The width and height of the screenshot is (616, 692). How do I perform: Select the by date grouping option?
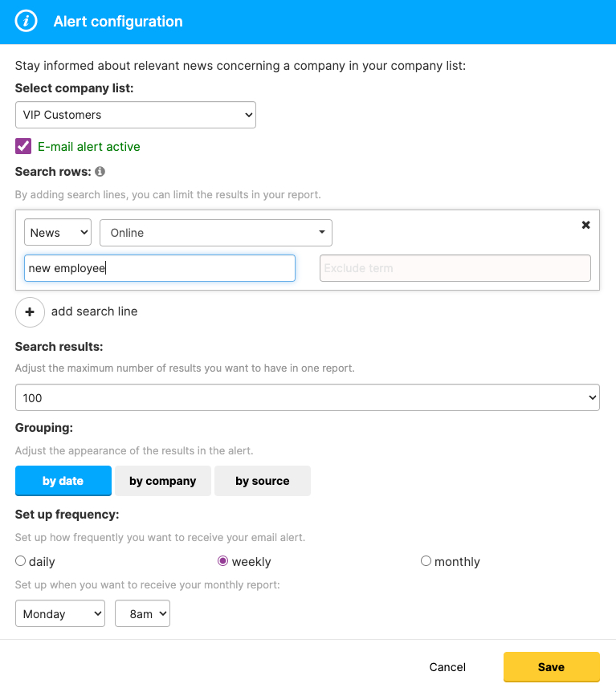(x=63, y=480)
